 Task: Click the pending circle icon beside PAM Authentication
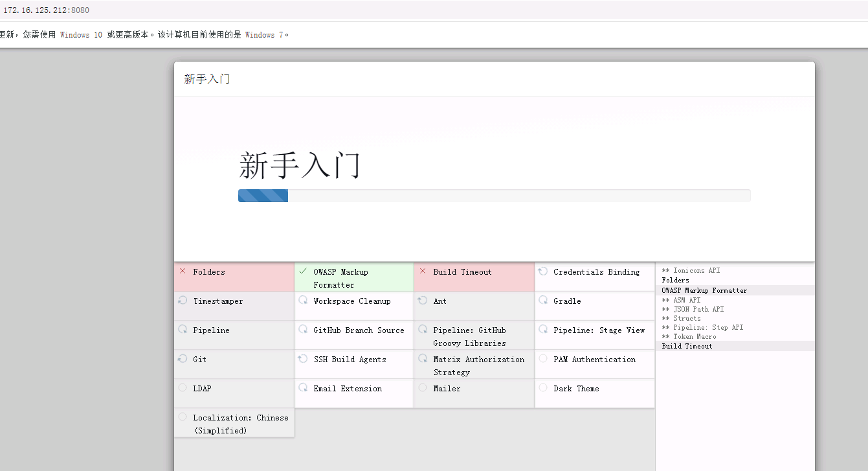543,359
